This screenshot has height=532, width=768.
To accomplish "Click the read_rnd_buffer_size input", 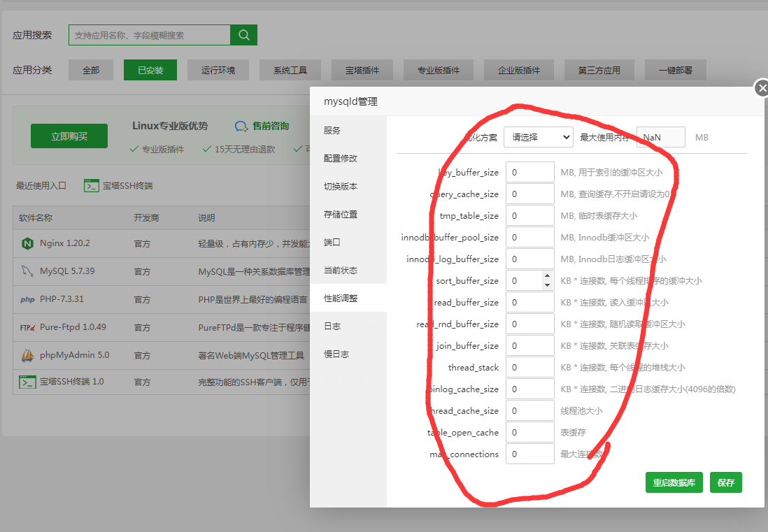I will [530, 324].
